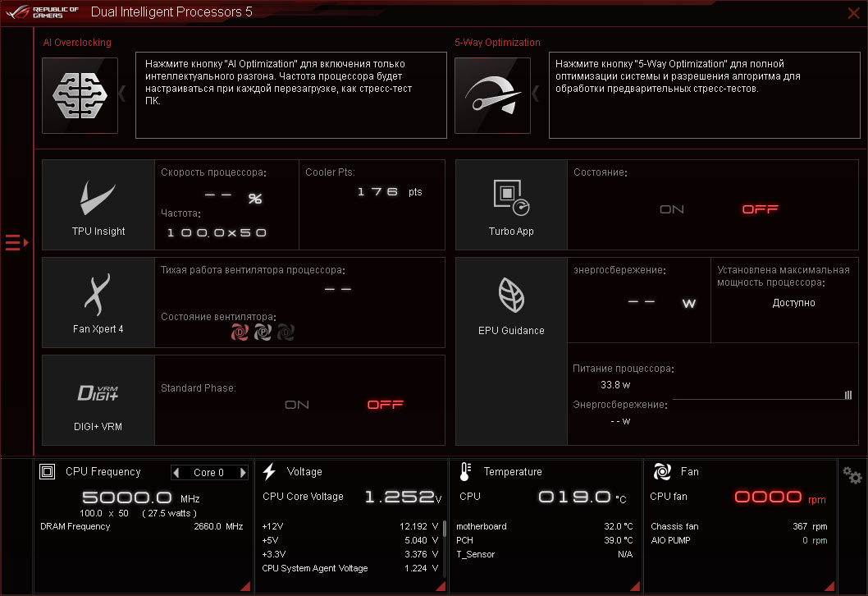Click the CPU System Agent Voltage row
Screen dimensions: 868x596
click(x=350, y=568)
